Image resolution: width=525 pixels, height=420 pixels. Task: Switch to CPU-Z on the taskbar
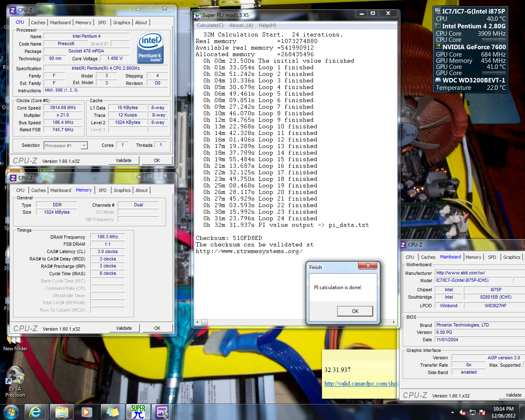click(x=162, y=412)
